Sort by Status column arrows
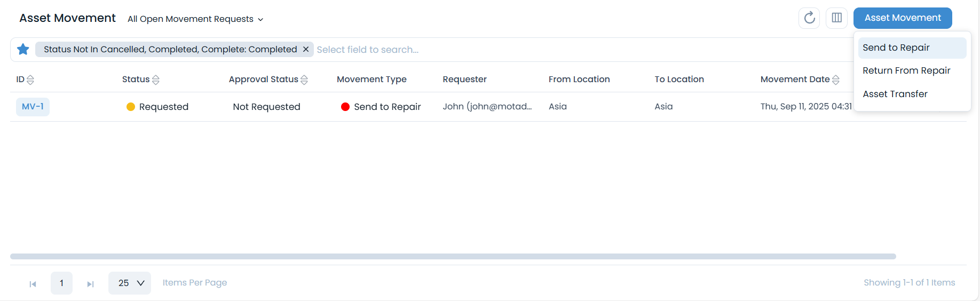 156,80
